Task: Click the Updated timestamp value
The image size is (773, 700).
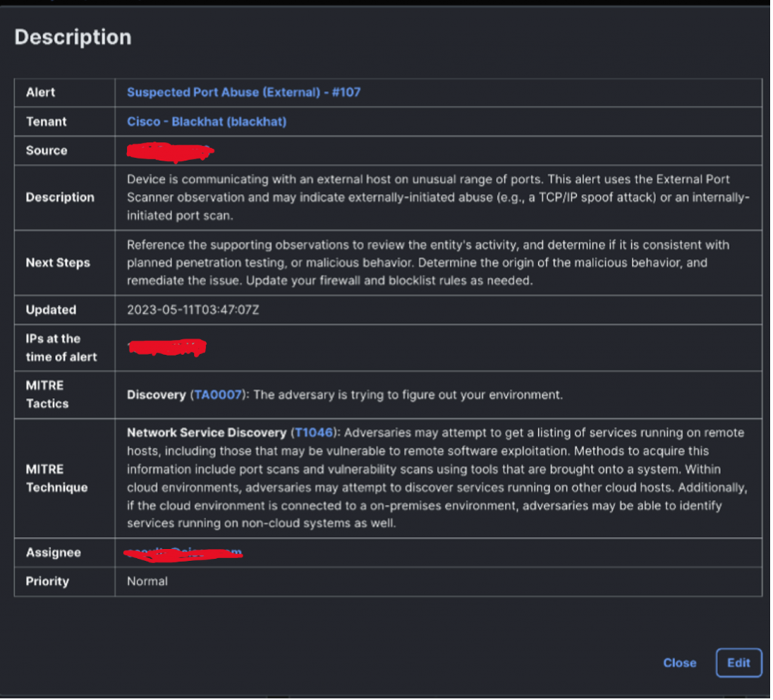Action: pyautogui.click(x=192, y=310)
